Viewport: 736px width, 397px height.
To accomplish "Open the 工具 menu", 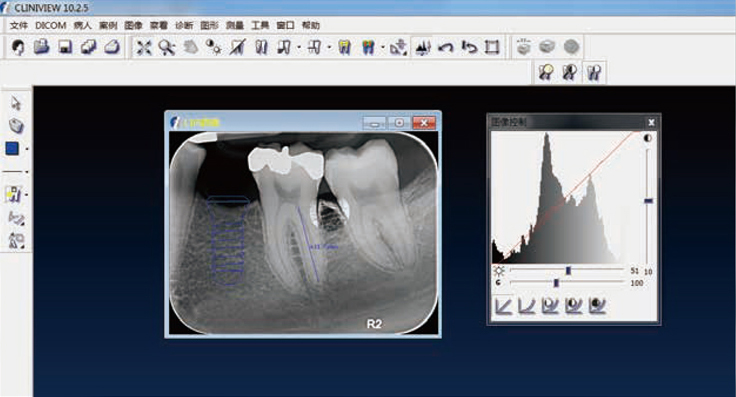I will click(x=260, y=25).
